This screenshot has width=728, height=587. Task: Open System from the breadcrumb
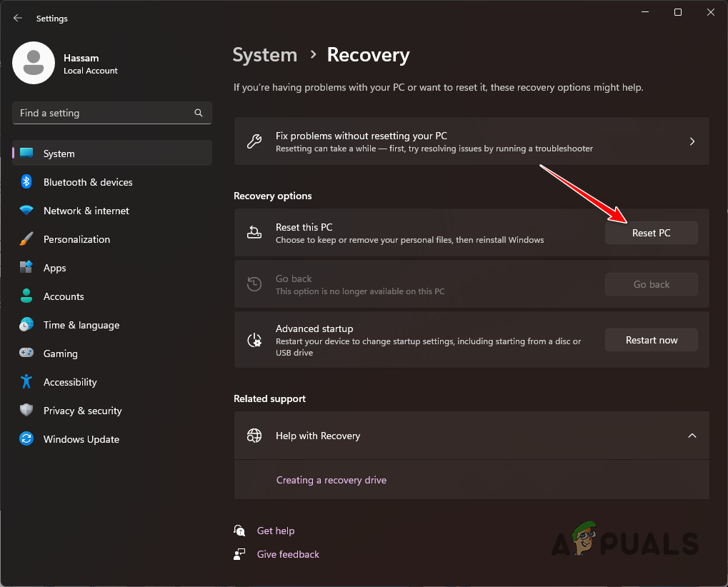pos(264,55)
